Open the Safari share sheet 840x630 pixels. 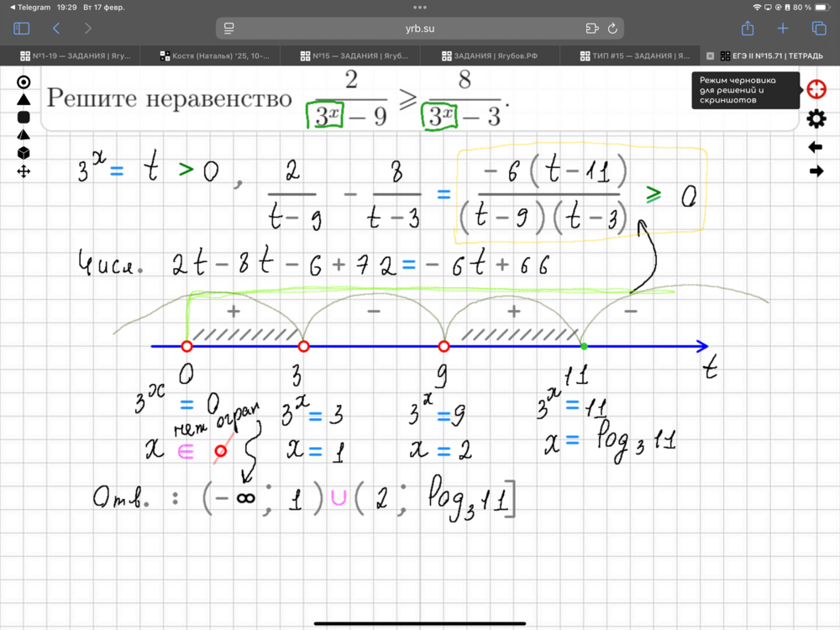[748, 28]
